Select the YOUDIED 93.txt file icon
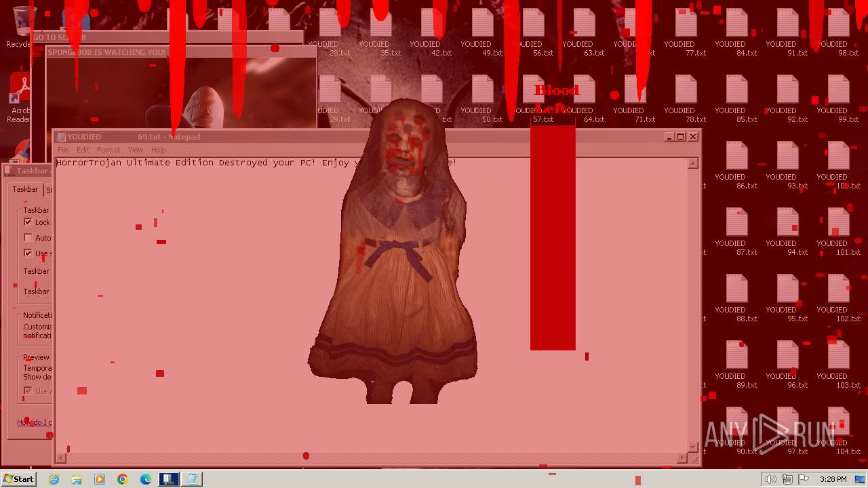Screen dimensions: 868x488 [787, 165]
